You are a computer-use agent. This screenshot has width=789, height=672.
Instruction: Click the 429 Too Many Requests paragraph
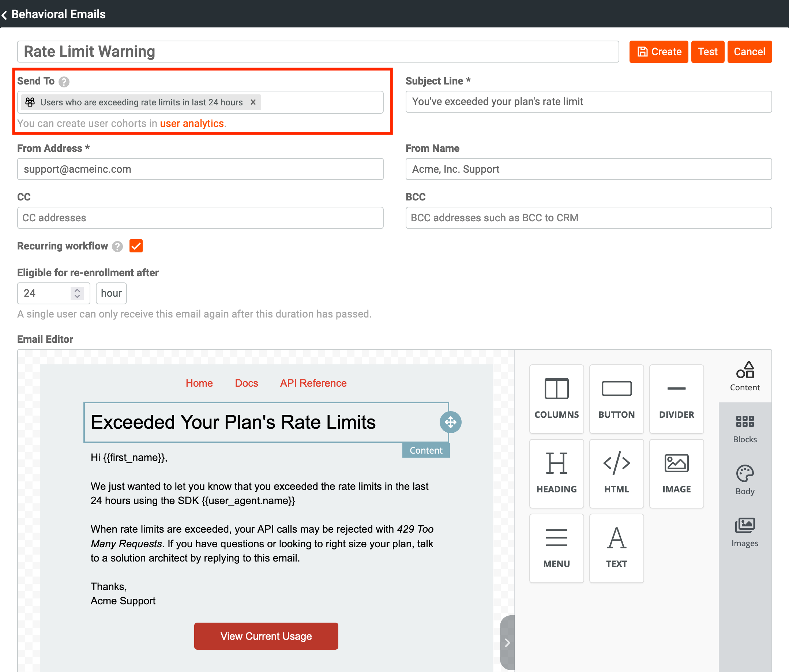(x=262, y=543)
